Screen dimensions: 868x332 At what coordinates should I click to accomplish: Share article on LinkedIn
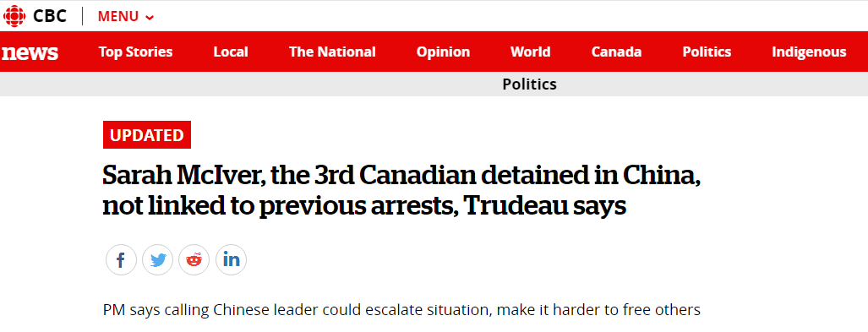tap(231, 259)
